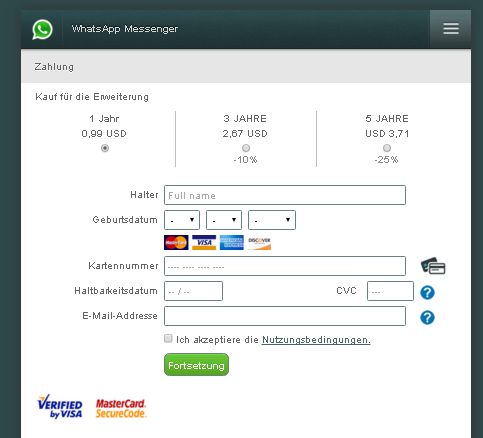The image size is (483, 438).
Task: Expand the third Geburtsdatum dropdown
Action: pos(272,220)
